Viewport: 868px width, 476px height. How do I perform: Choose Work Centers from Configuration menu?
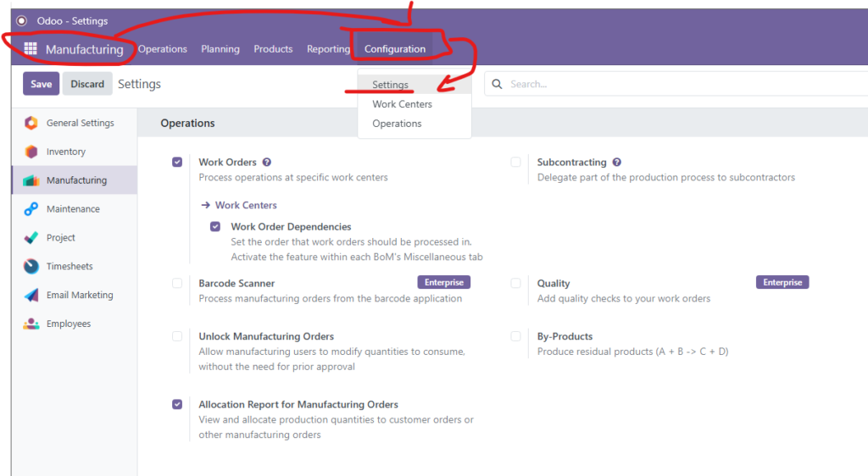[402, 104]
